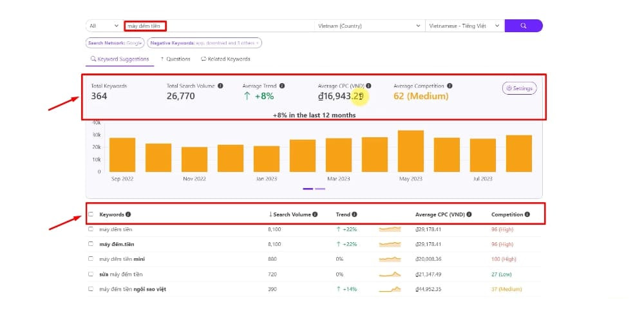Tick checkbox for bold máy đếm.tiền row
The image size is (644, 322).
point(91,244)
